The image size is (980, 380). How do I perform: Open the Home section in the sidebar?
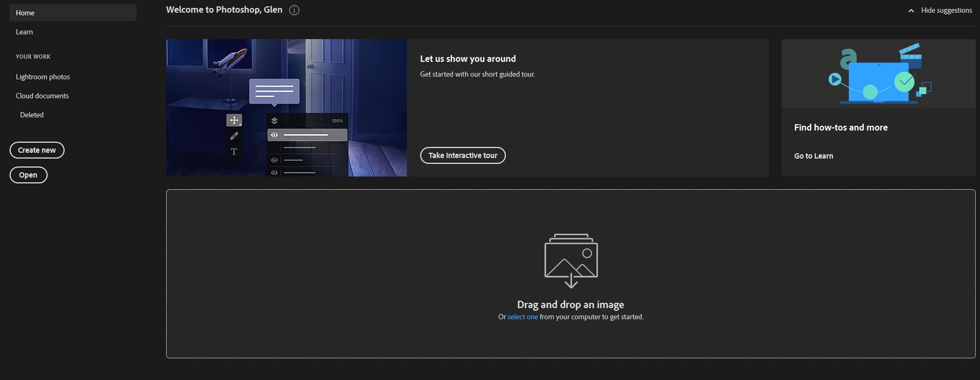point(73,13)
